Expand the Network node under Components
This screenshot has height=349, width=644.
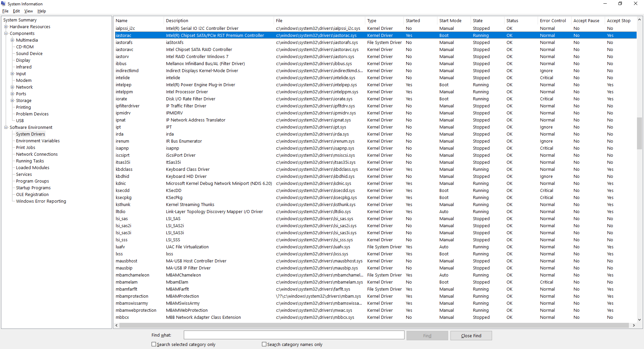click(x=12, y=87)
